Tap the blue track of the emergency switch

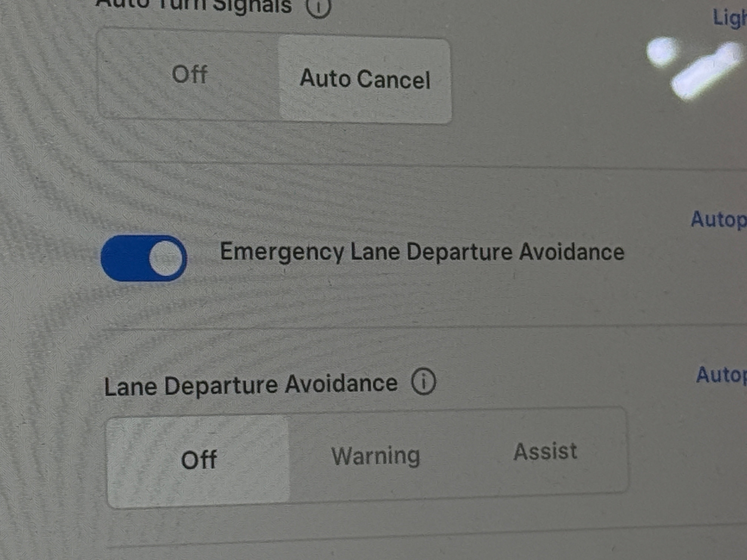pos(125,258)
